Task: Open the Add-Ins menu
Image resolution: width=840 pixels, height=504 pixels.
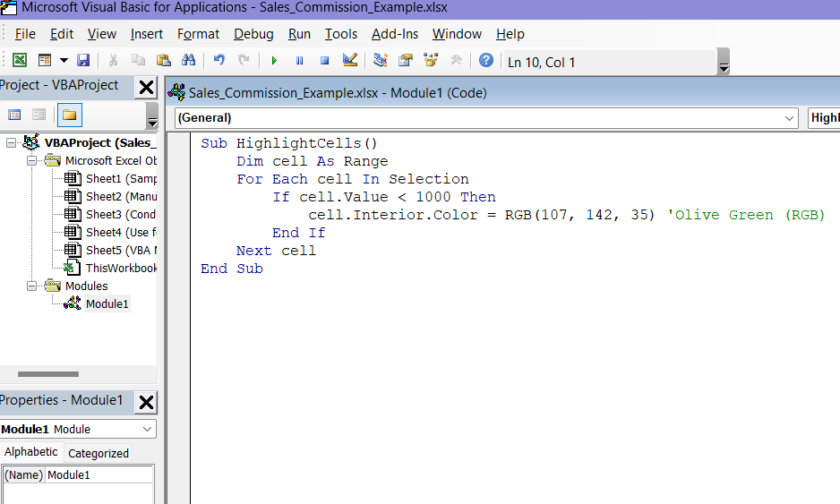Action: (x=395, y=34)
